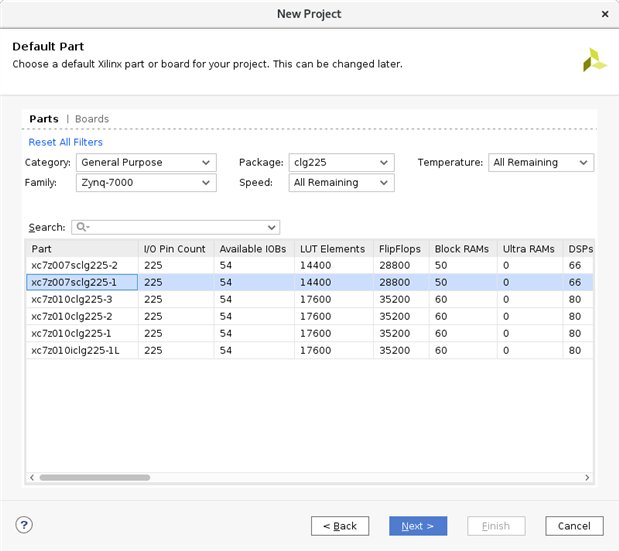Click the Back button
Screen dimensions: 619x551
click(340, 526)
